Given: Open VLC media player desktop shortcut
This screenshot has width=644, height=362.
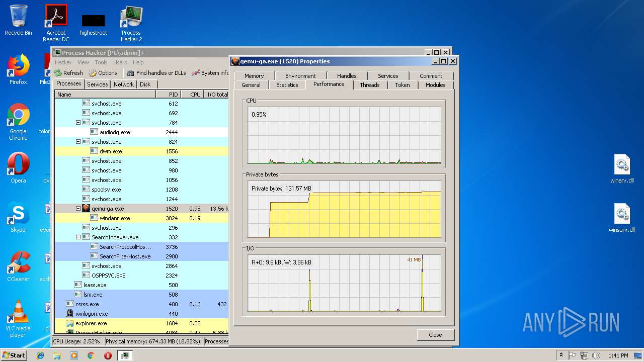Looking at the screenshot, I should point(18,319).
